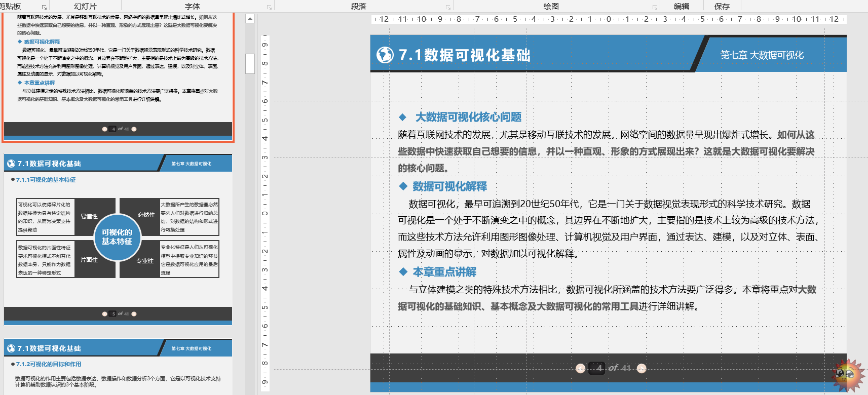Image resolution: width=868 pixels, height=395 pixels.
Task: Select the slide 4 thumbnail
Action: point(118,76)
